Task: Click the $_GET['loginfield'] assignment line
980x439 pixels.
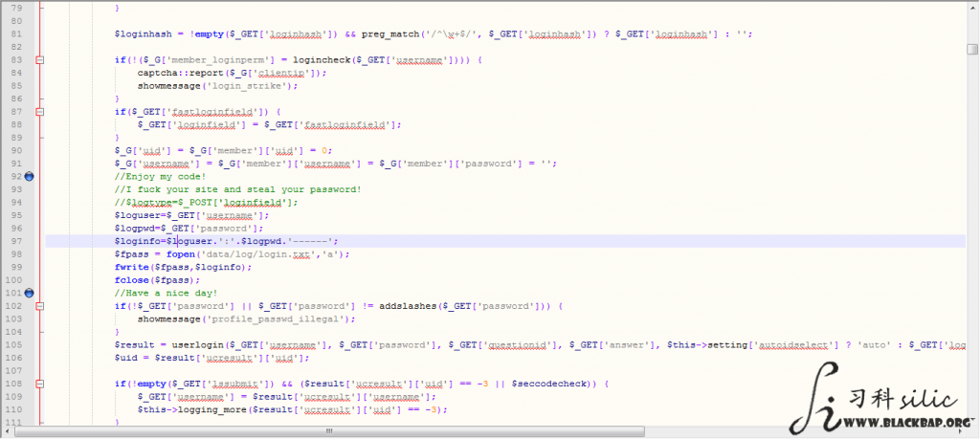Action: coord(269,125)
